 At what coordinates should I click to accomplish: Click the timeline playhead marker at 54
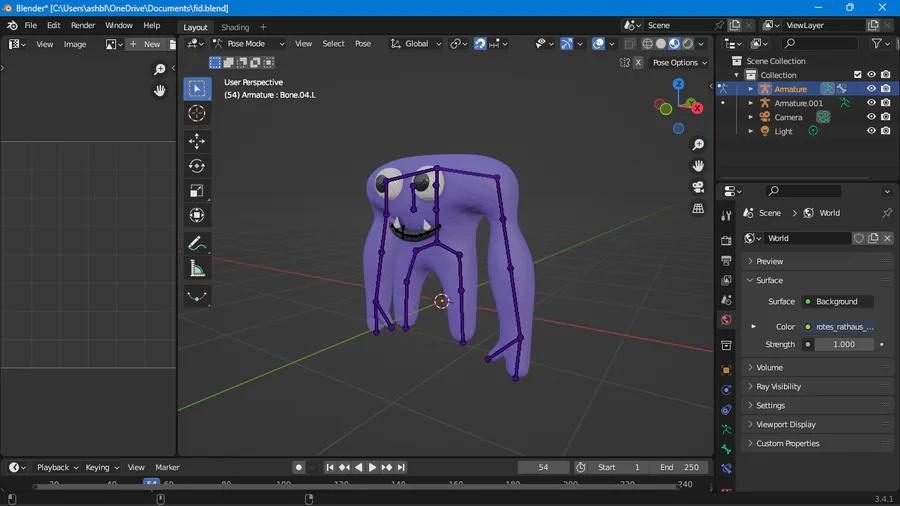click(152, 483)
